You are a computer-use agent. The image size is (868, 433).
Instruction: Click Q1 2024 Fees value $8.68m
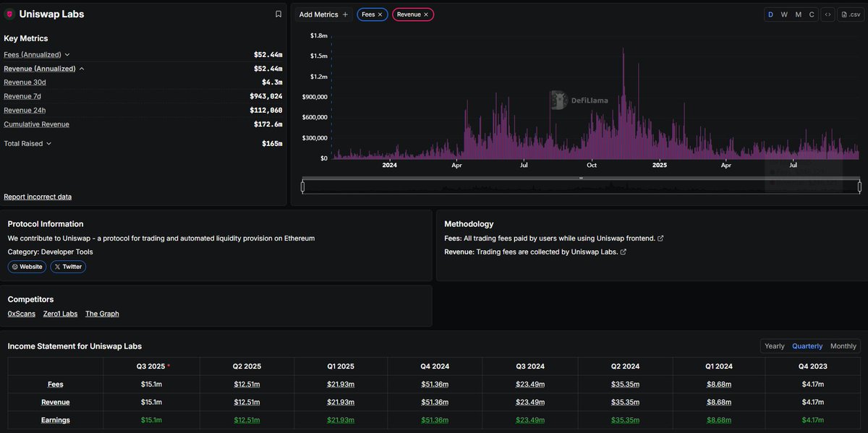pyautogui.click(x=720, y=385)
